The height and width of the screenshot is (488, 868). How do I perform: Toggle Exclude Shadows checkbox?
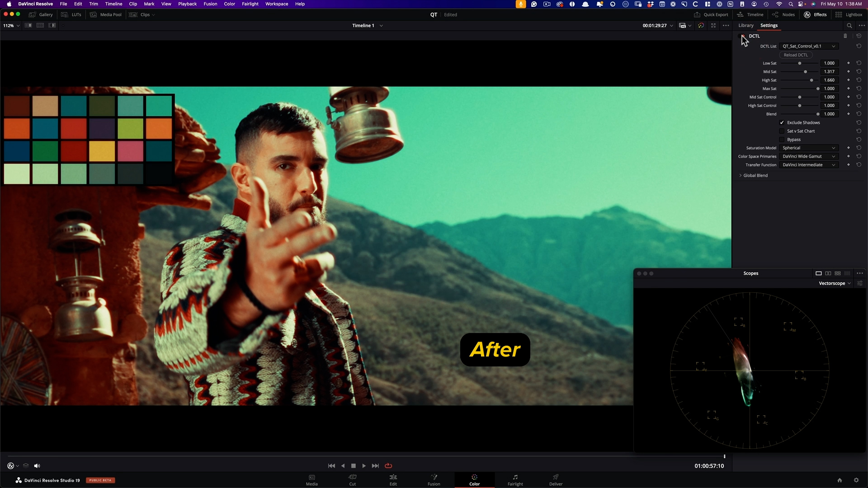(x=782, y=122)
